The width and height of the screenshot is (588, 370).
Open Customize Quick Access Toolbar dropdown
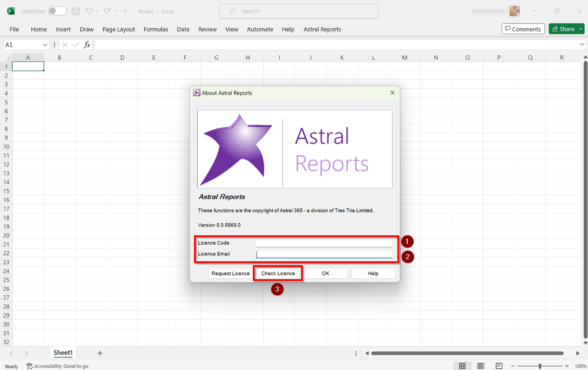point(125,11)
